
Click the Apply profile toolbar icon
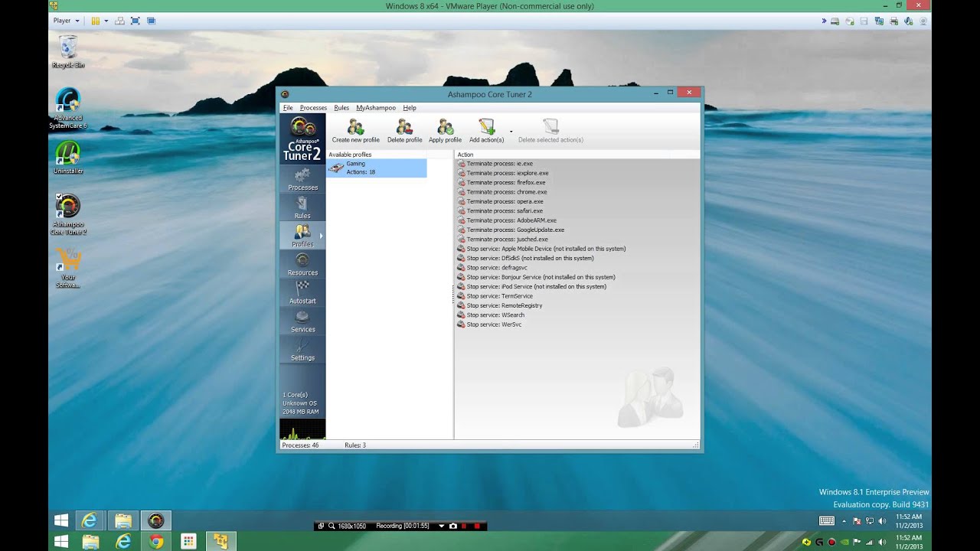[445, 126]
